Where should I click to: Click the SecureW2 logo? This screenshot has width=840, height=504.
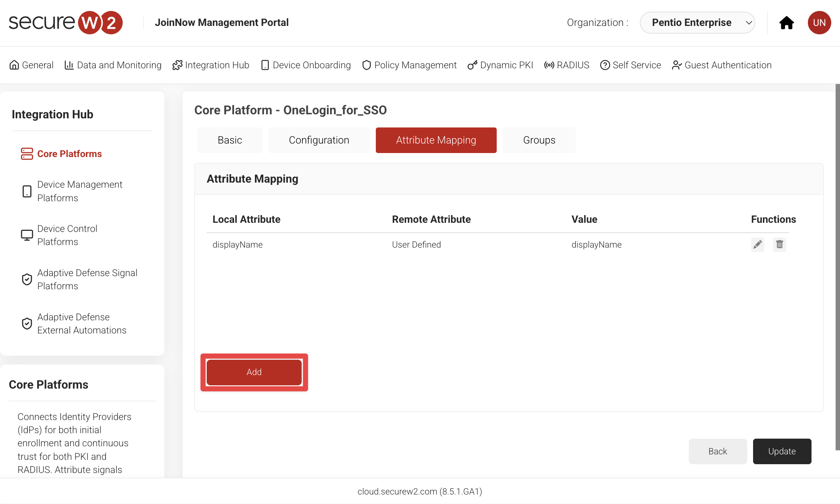coord(66,23)
